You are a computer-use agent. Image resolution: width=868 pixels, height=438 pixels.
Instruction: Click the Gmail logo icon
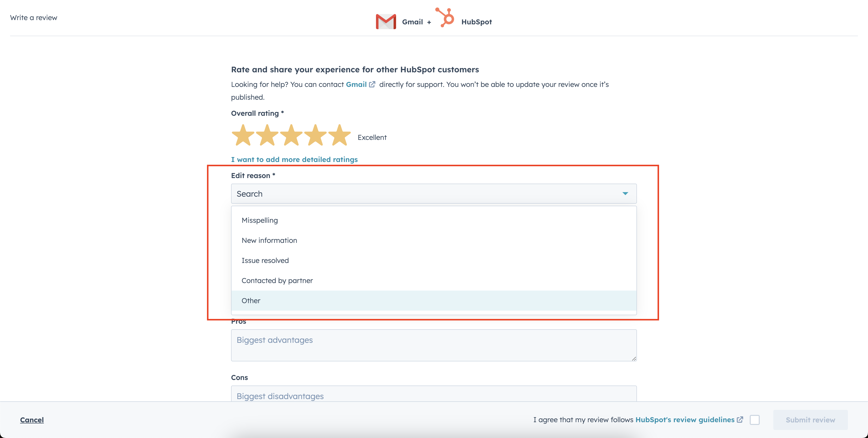pos(386,22)
